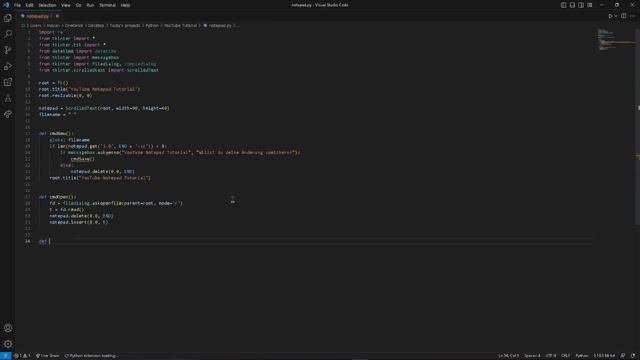
Task: Click the 'notepad = ScrolledText' line
Action: (x=104, y=108)
